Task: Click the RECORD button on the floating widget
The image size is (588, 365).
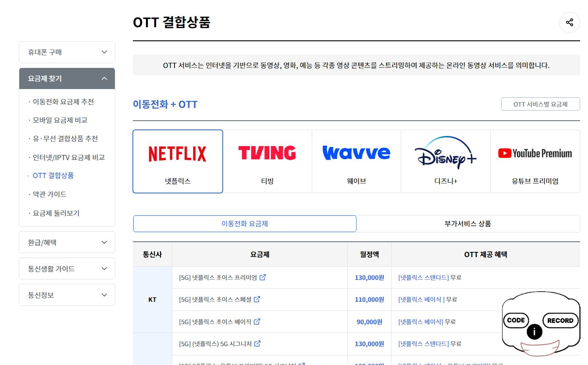Action: (x=560, y=320)
